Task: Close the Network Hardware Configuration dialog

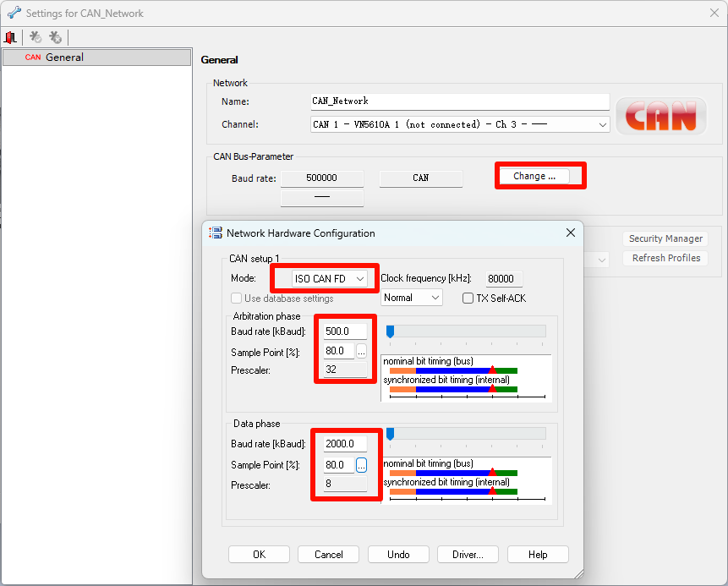Action: (x=571, y=233)
